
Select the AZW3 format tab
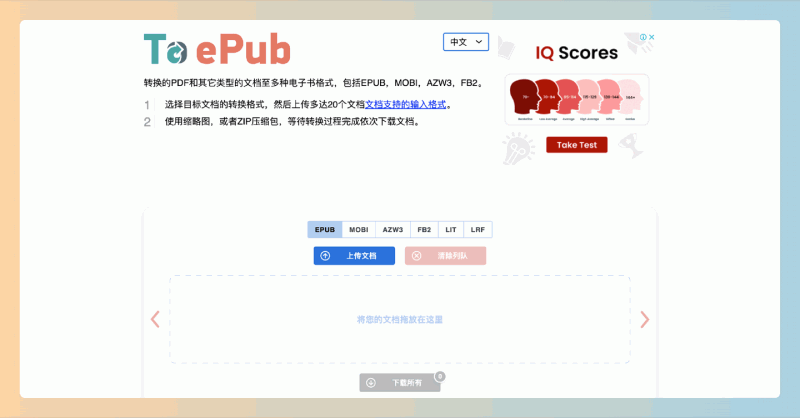pos(393,230)
